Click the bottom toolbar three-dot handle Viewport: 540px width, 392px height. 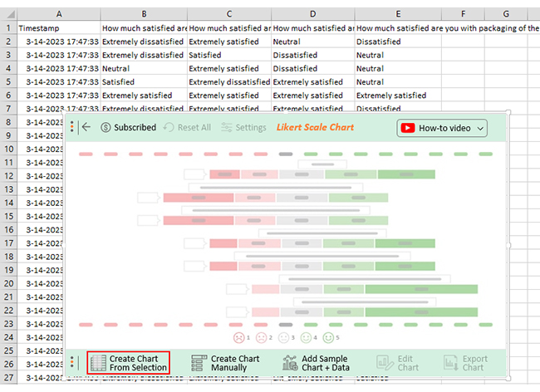click(x=72, y=362)
